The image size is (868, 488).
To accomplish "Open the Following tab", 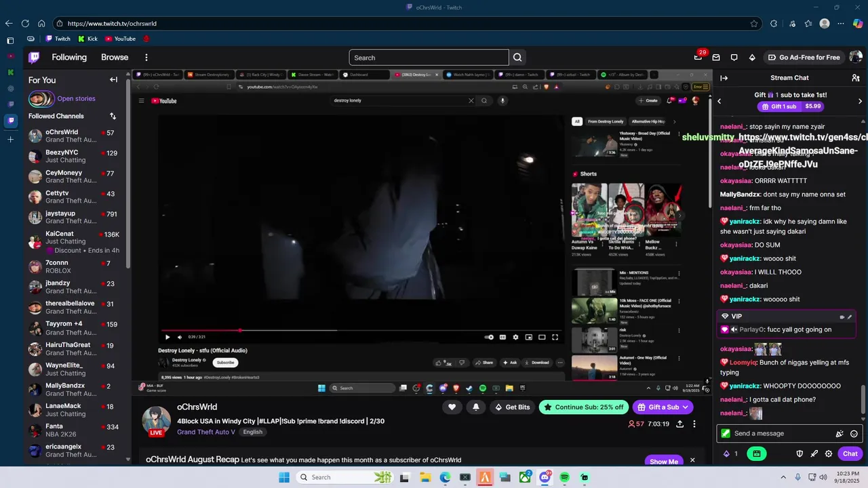I will pos(69,58).
